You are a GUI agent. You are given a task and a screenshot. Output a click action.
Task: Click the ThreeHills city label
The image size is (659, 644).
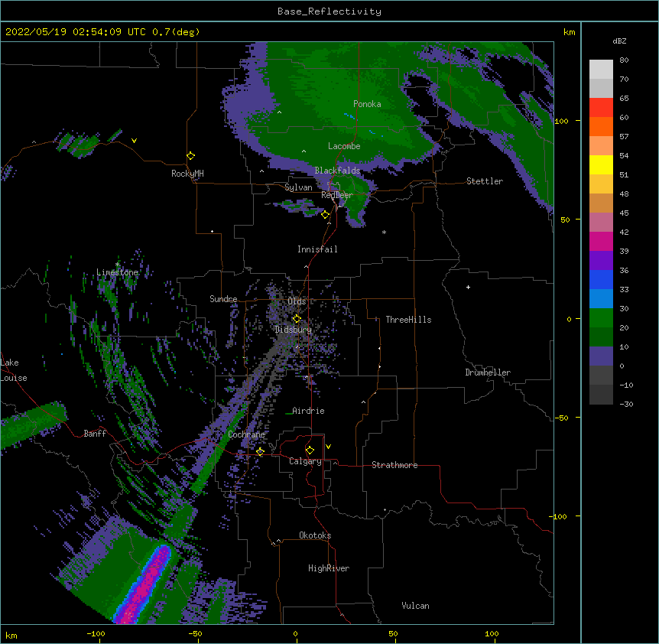click(408, 320)
